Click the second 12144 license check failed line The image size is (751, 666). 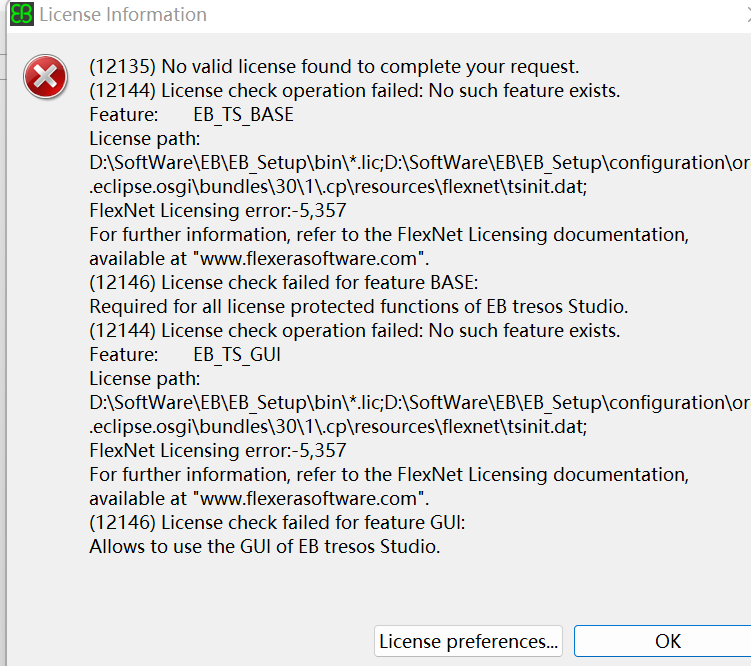tap(355, 330)
